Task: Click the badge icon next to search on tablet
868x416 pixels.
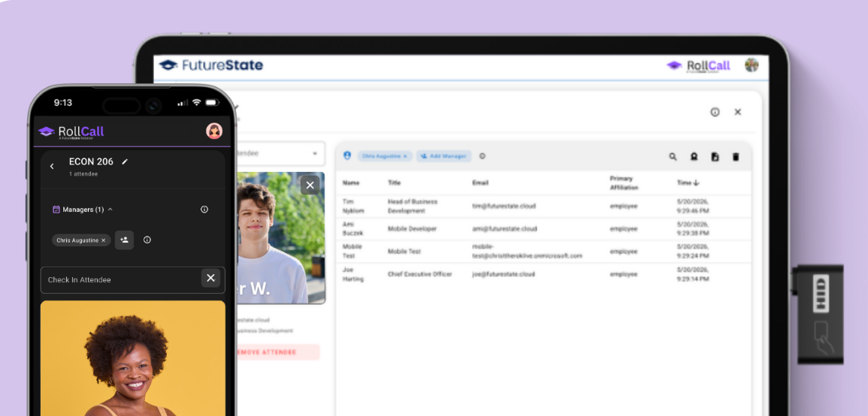Action: (694, 157)
